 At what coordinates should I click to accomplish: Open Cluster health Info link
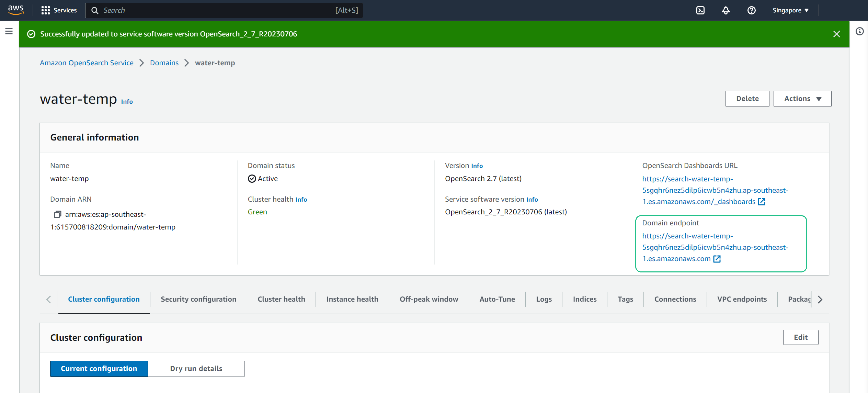point(301,200)
